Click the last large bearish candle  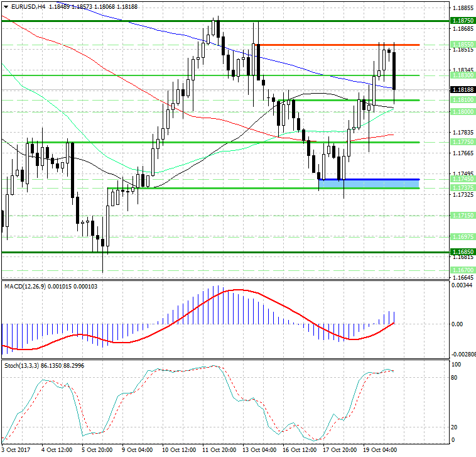[394, 70]
